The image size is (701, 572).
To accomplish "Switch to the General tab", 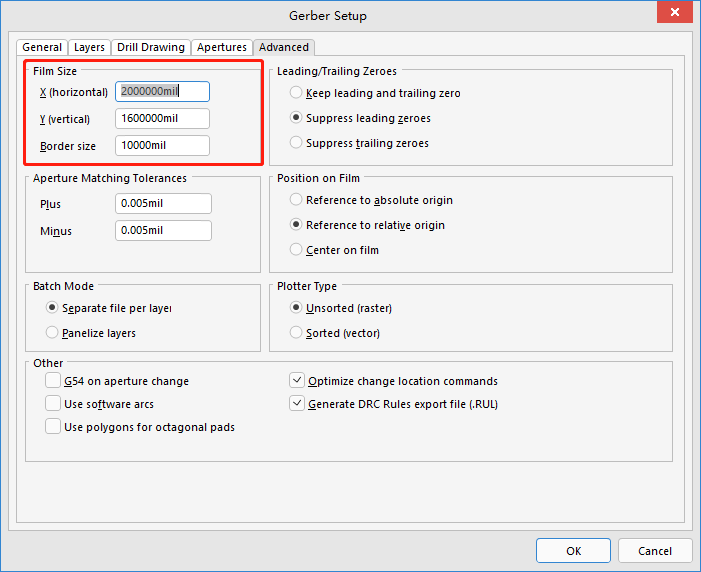I will pos(42,47).
